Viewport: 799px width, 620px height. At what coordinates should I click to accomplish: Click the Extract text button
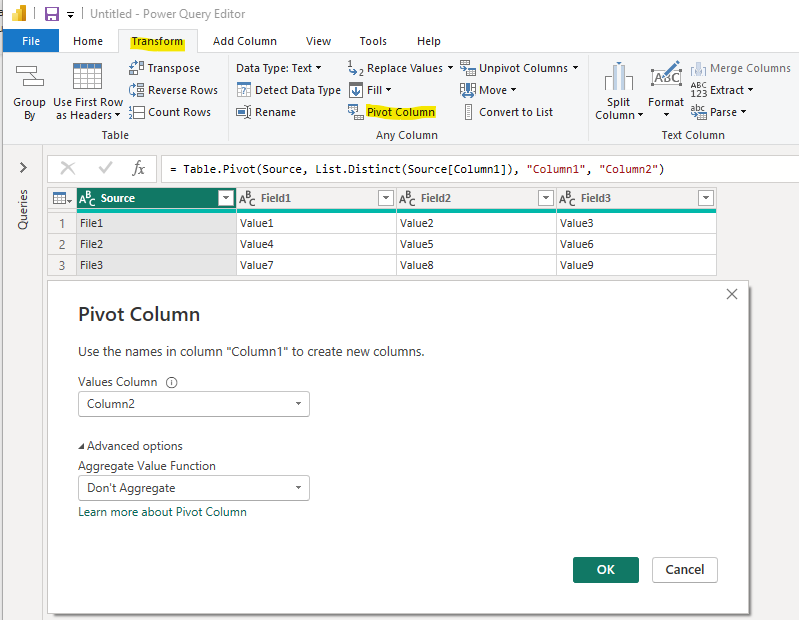722,90
